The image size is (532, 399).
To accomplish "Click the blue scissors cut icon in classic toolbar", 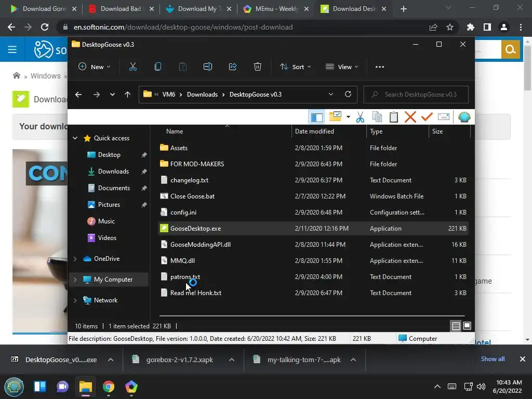I will [x=360, y=117].
